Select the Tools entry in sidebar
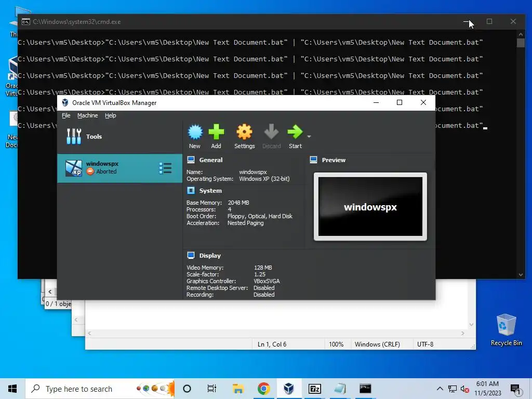This screenshot has height=399, width=532. 120,137
